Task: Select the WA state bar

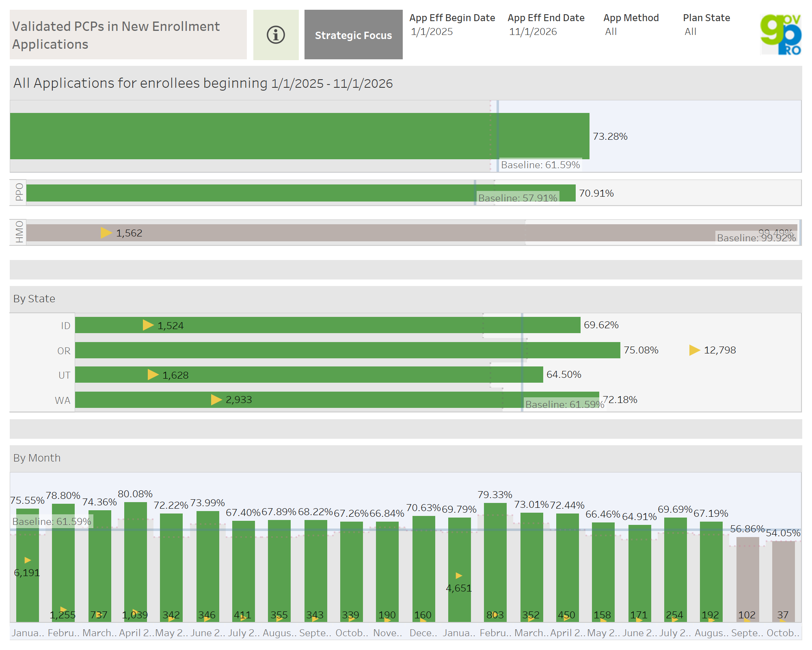Action: pos(337,400)
